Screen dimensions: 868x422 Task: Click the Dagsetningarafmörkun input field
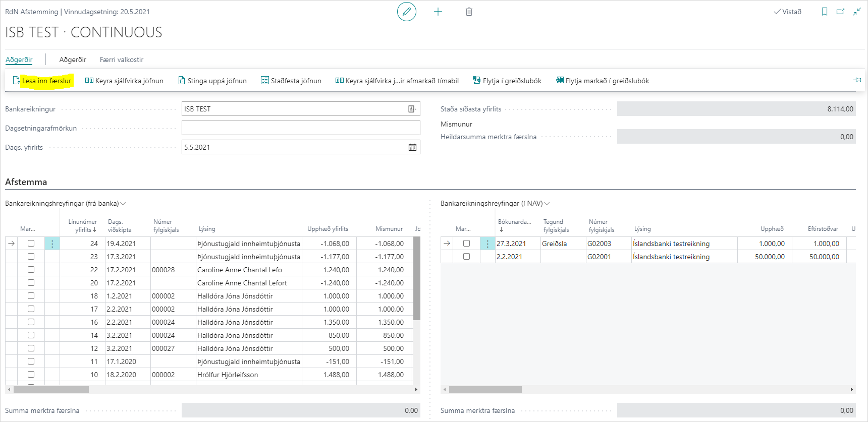coord(301,128)
